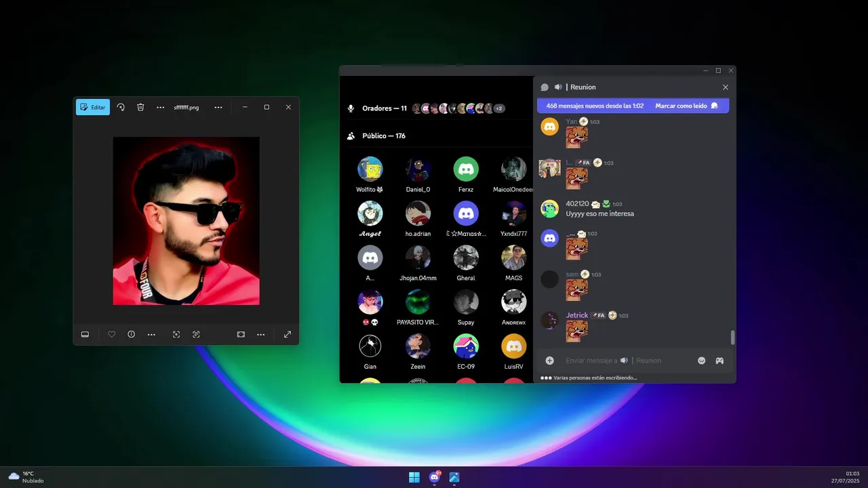Viewport: 868px width, 488px height.
Task: Rotate the image in Photos viewer
Action: tap(121, 107)
